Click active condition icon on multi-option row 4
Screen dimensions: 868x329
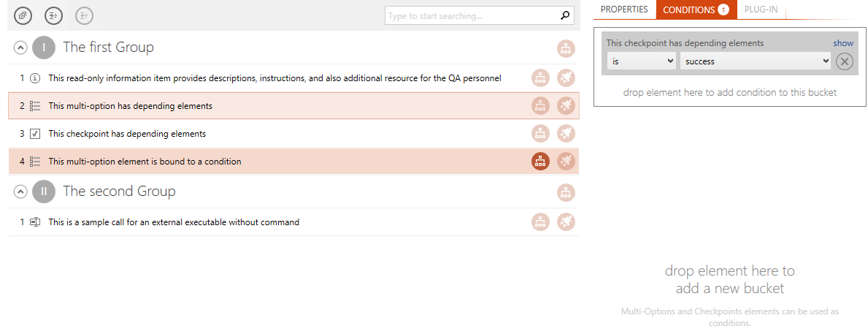(x=540, y=162)
